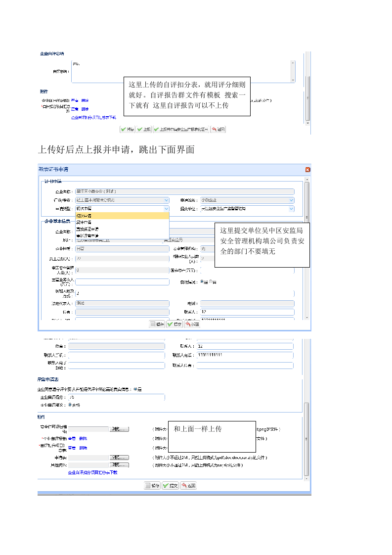Click 删除 for 企业自评报告 above the 上报 button
This screenshot has width=392, height=555.
pyautogui.click(x=85, y=100)
